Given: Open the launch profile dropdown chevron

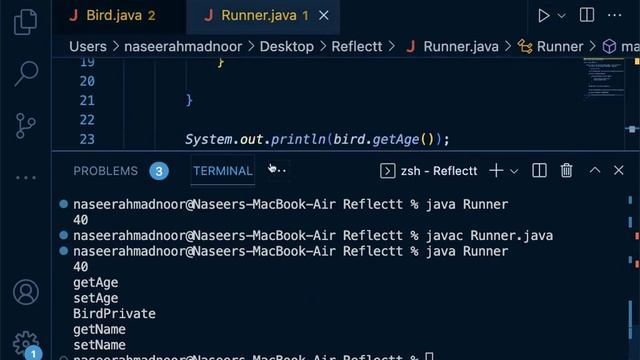Looking at the screenshot, I should pos(514,171).
